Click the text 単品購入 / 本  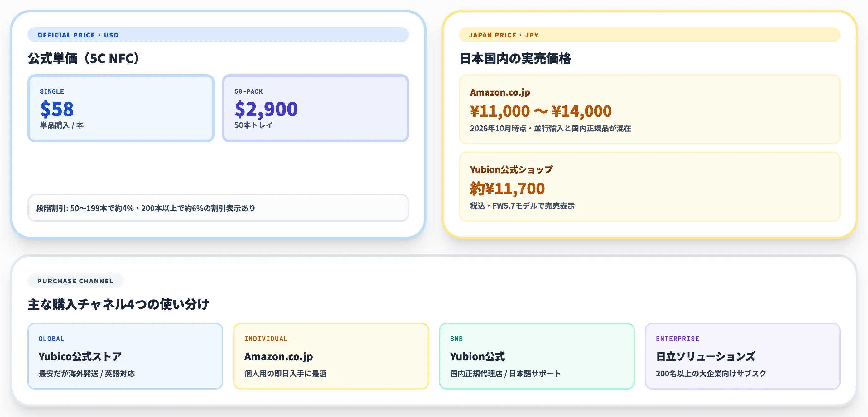coord(62,125)
